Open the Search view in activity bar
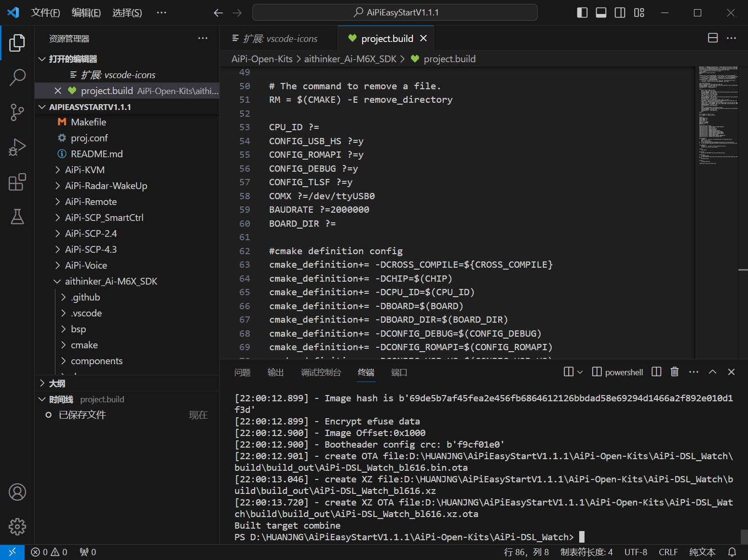The image size is (748, 560). 17,77
